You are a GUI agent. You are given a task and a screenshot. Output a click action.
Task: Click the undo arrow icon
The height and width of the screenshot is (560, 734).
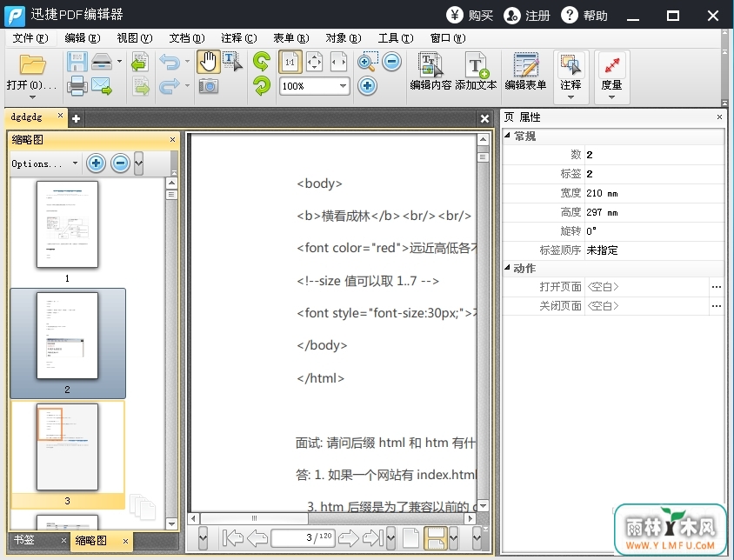pos(170,62)
